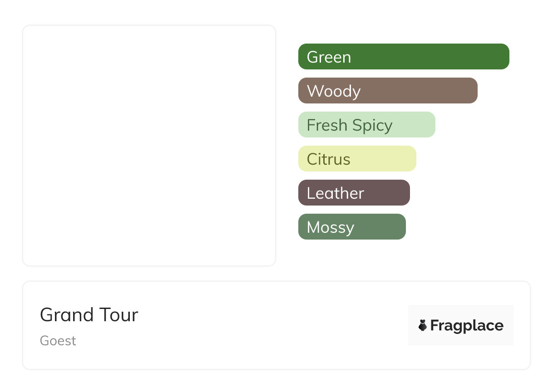Click the "Woody" text label
Viewport: 553px width, 392px height.
(334, 91)
